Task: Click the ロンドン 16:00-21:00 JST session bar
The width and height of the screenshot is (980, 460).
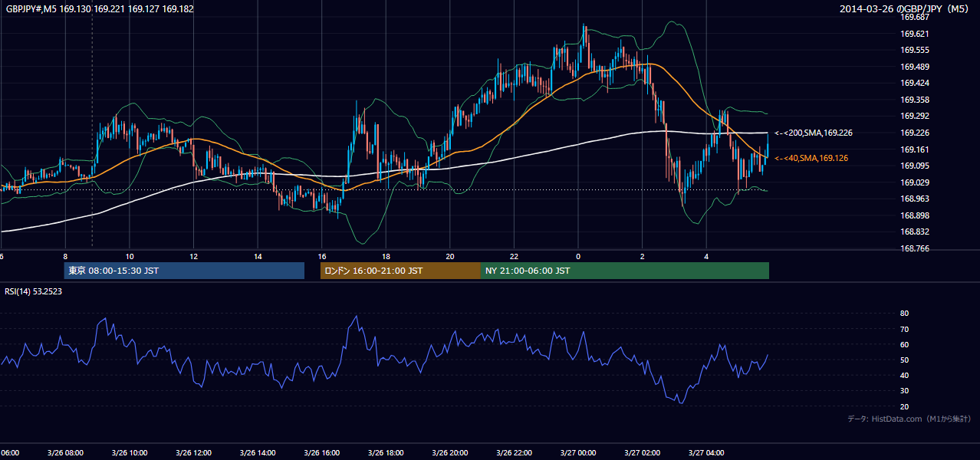Action: click(400, 271)
